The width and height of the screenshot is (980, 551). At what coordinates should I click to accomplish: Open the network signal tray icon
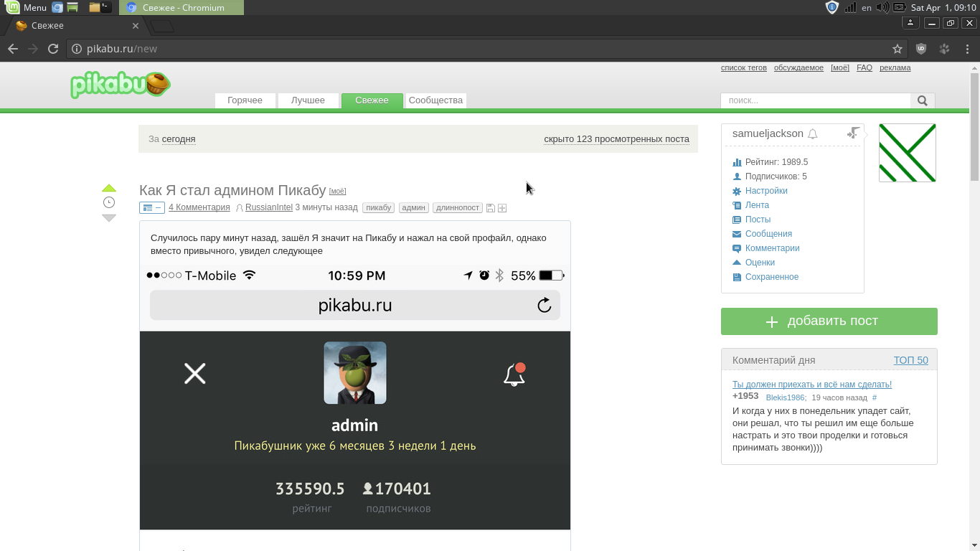850,7
